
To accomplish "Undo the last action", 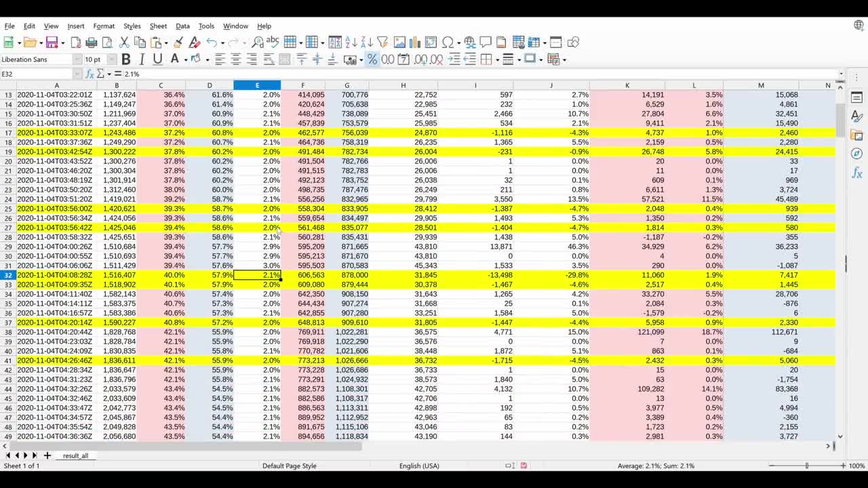I will pos(212,42).
